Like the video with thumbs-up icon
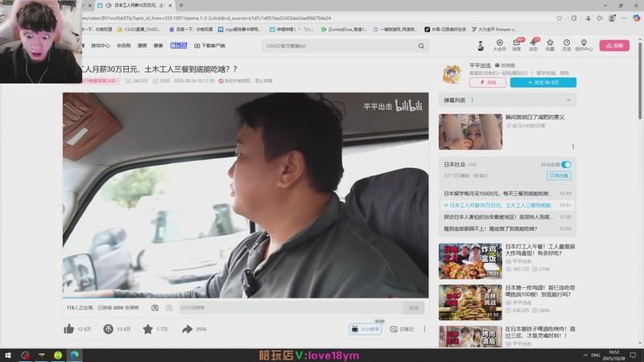Viewport: 644px width, 362px height. pos(69,329)
